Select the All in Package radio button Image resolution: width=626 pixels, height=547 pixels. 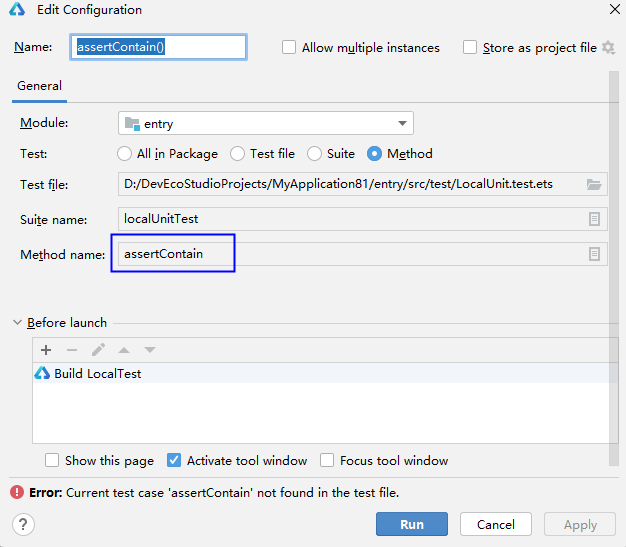[x=125, y=154]
